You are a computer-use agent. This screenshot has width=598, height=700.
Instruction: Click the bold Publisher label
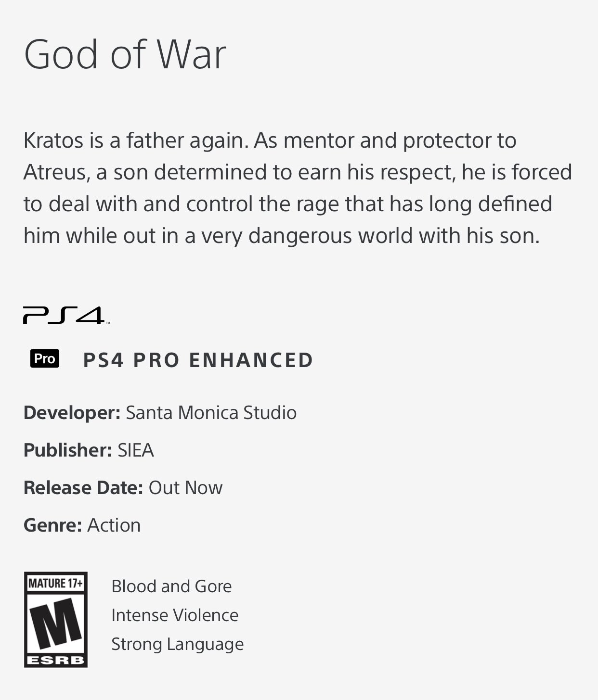67,450
